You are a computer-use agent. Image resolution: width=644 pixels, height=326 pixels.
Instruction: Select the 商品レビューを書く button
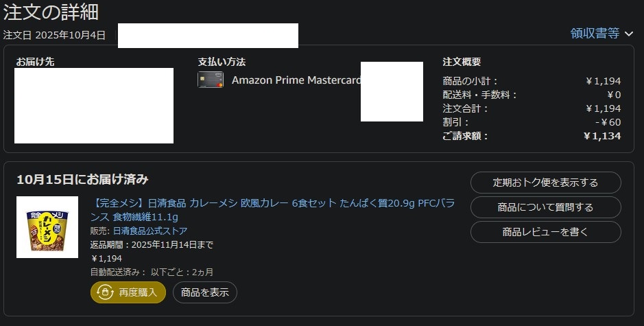point(545,232)
